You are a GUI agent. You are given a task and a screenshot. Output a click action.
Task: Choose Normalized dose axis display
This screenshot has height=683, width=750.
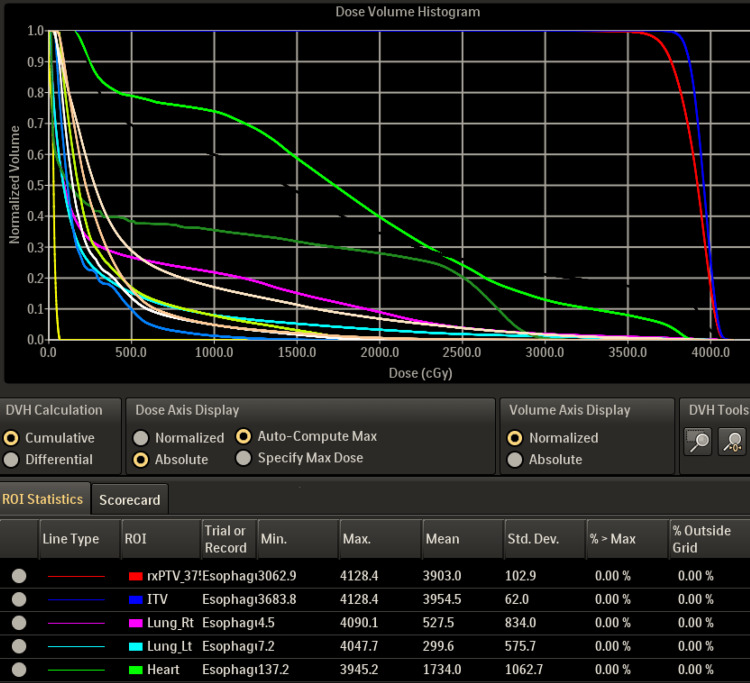[x=141, y=438]
